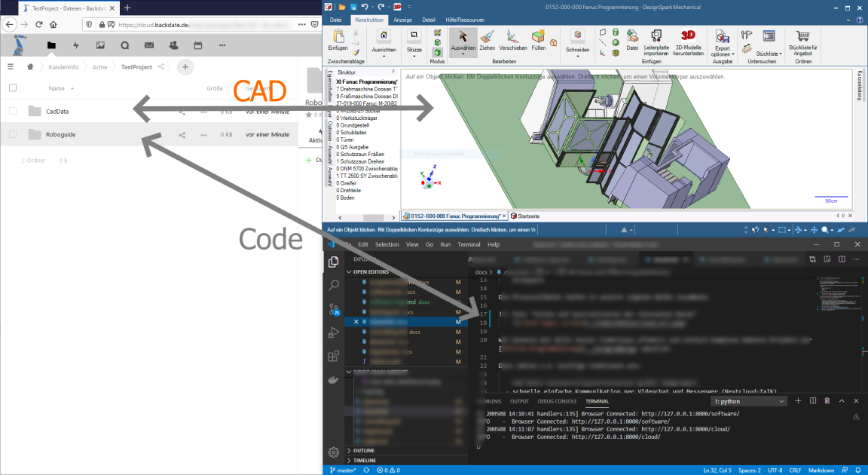Switch to the Anzeige ribbon tab
868x475 pixels.
403,20
